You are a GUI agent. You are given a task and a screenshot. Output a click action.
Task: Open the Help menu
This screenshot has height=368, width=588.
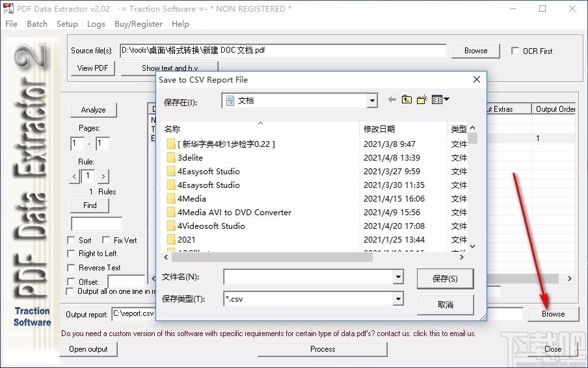point(180,23)
